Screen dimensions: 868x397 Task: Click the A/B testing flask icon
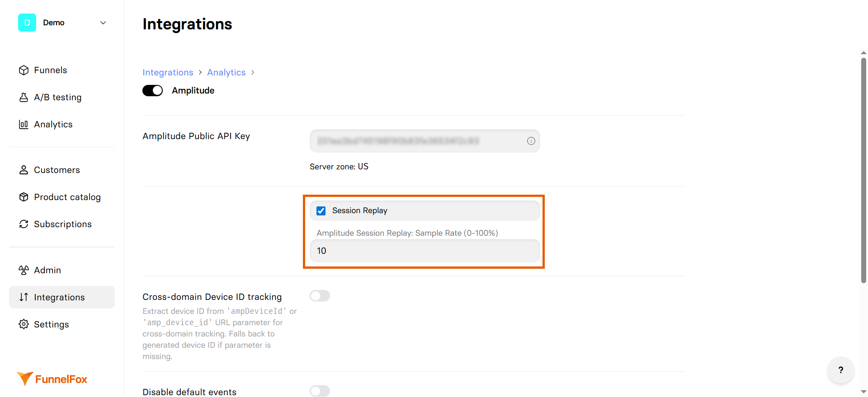click(24, 97)
